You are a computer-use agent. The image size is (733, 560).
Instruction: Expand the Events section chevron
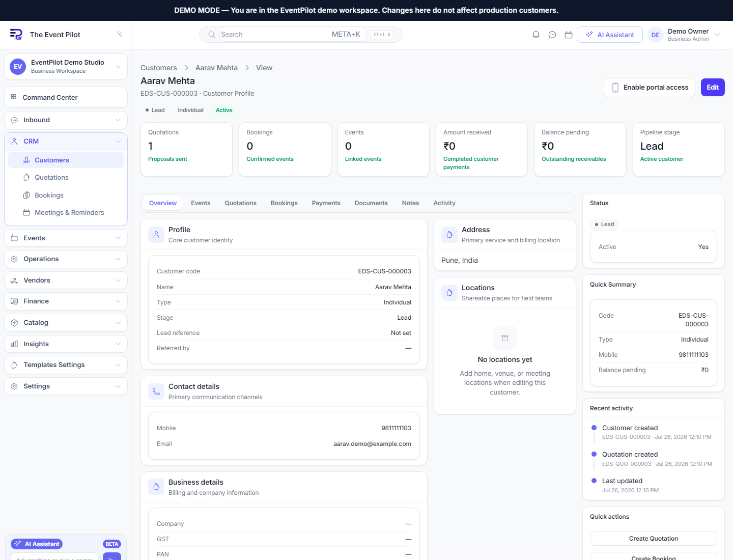(118, 238)
